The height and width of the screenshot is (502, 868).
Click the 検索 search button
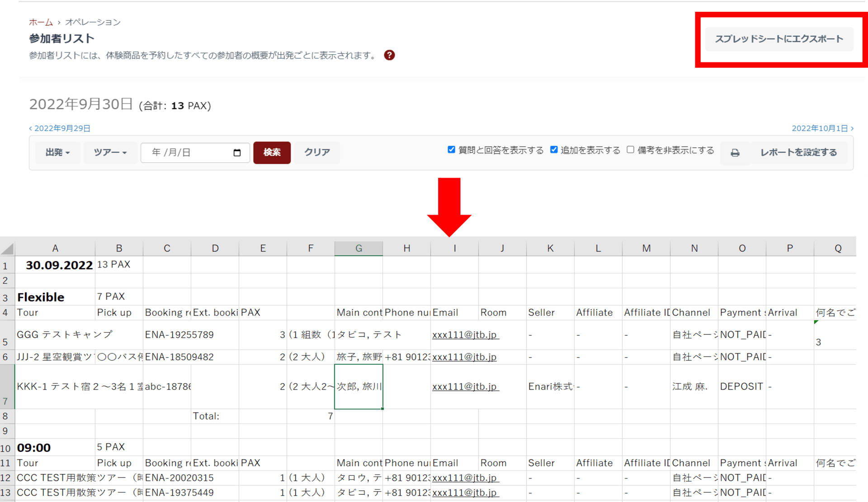point(272,152)
